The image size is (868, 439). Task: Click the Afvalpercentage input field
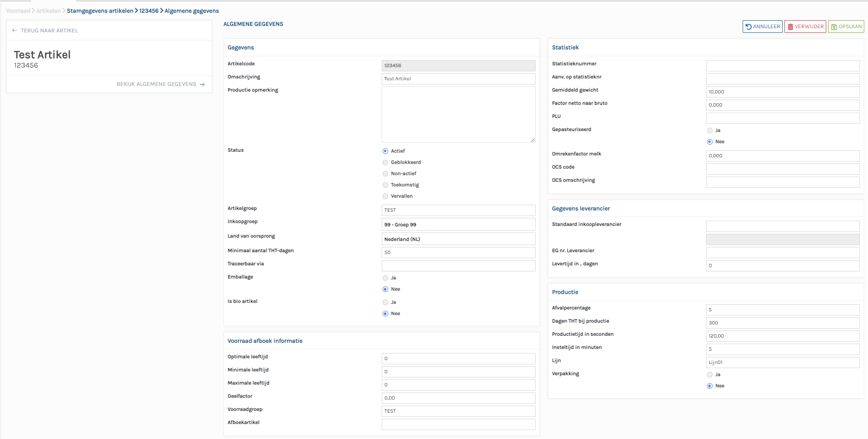783,310
